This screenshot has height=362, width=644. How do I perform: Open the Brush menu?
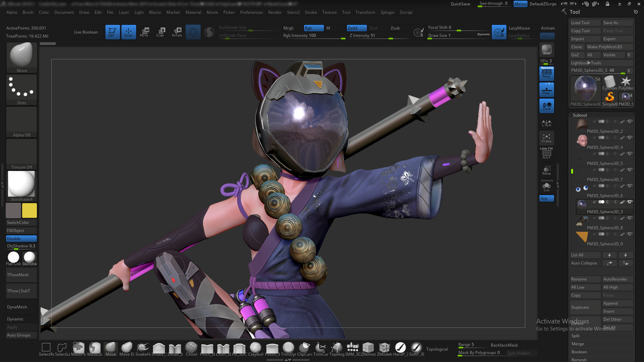click(28, 12)
